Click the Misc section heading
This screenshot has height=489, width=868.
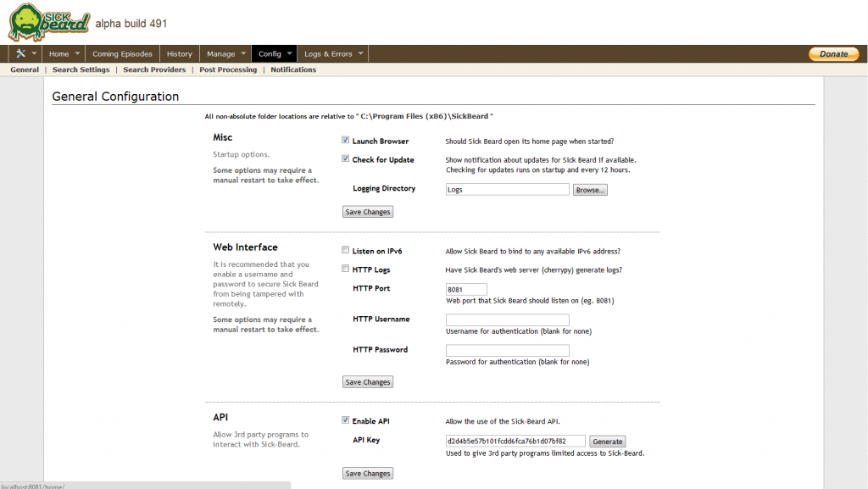click(223, 137)
